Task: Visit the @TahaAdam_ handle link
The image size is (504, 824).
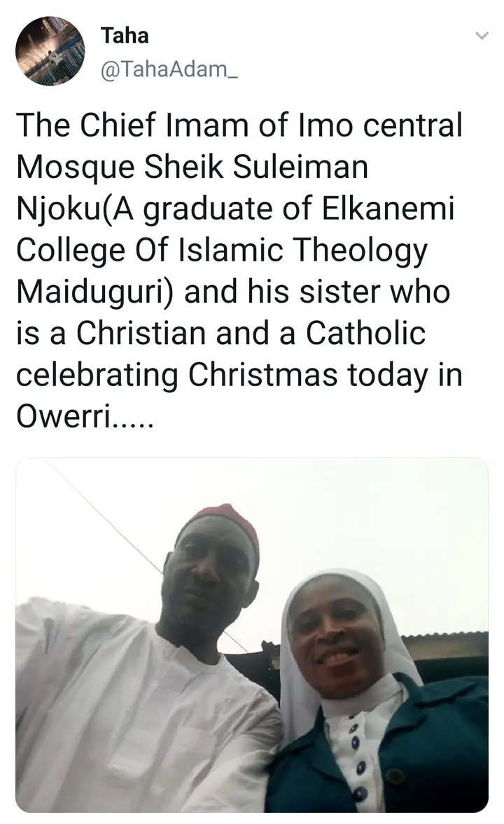Action: point(169,69)
